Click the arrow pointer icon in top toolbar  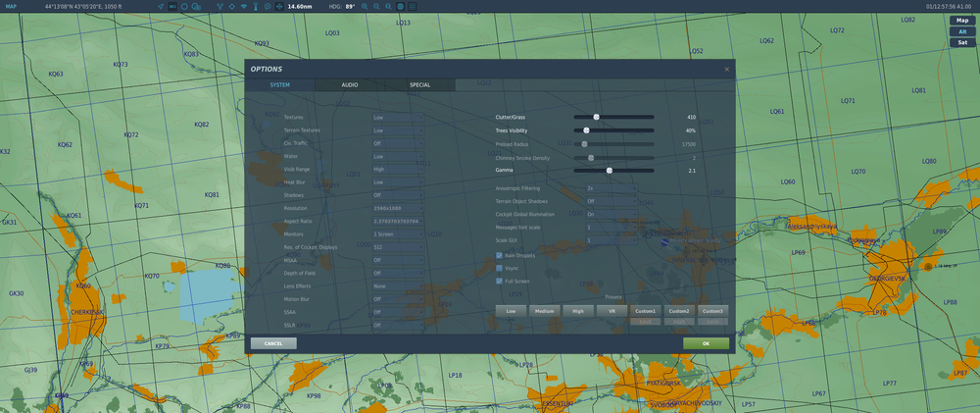point(162,6)
